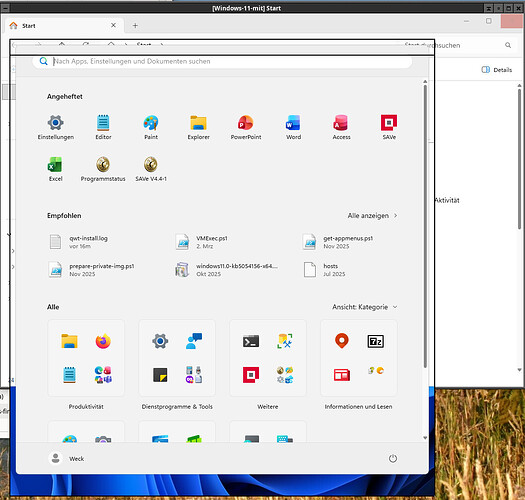
Task: Launch the Programmstatus pinned app
Action: point(103,169)
